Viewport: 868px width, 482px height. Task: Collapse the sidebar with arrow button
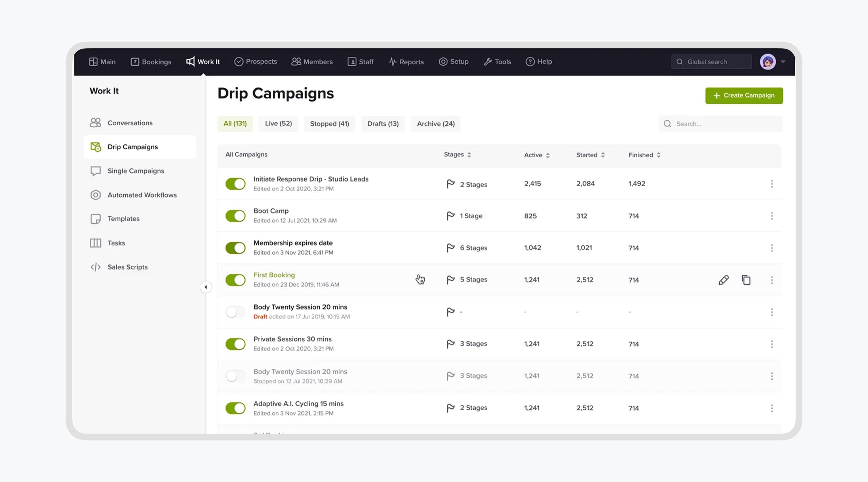[x=206, y=287]
